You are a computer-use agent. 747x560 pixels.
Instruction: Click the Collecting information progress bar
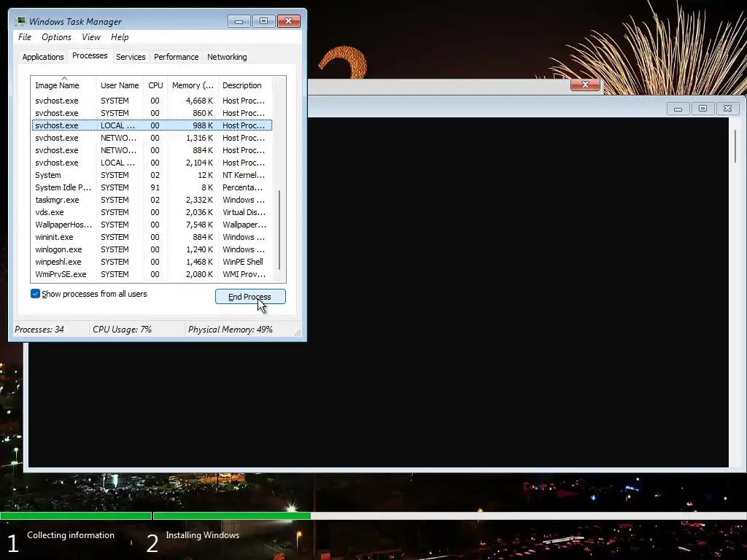[x=76, y=516]
